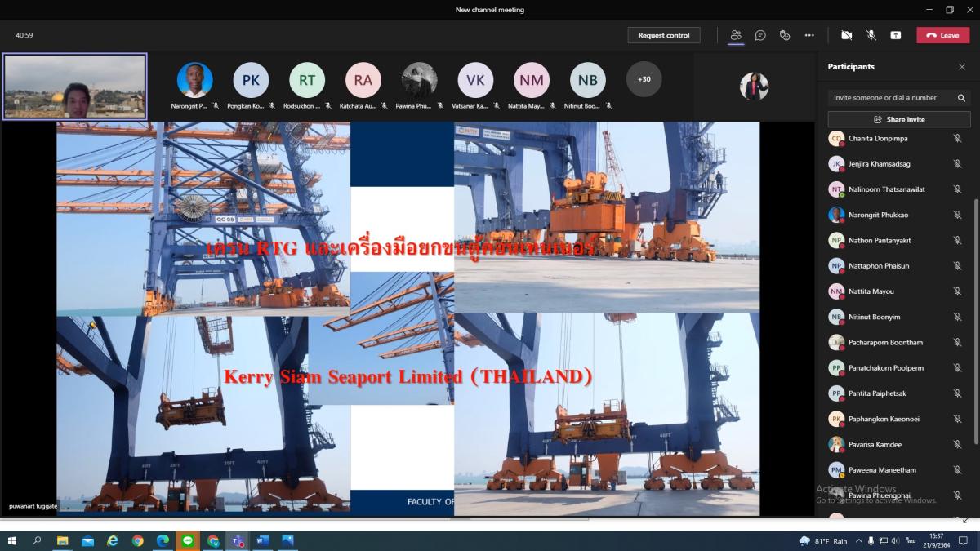Open Microsoft Edge from the taskbar
980x551 pixels.
pos(163,540)
